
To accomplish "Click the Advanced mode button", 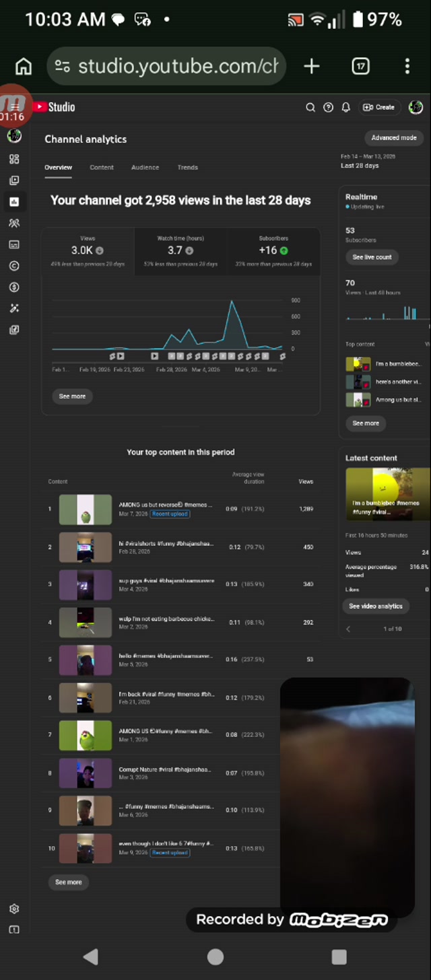I will tap(393, 138).
